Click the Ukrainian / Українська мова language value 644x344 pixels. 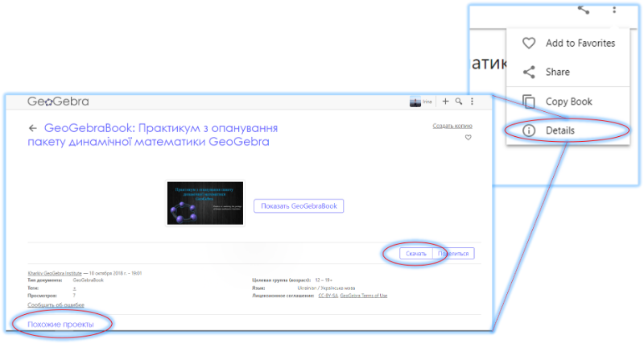326,288
